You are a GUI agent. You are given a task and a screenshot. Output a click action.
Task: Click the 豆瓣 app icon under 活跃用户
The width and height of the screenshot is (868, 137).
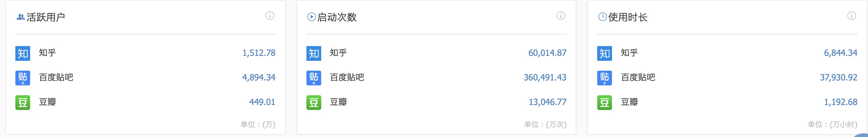[22, 102]
